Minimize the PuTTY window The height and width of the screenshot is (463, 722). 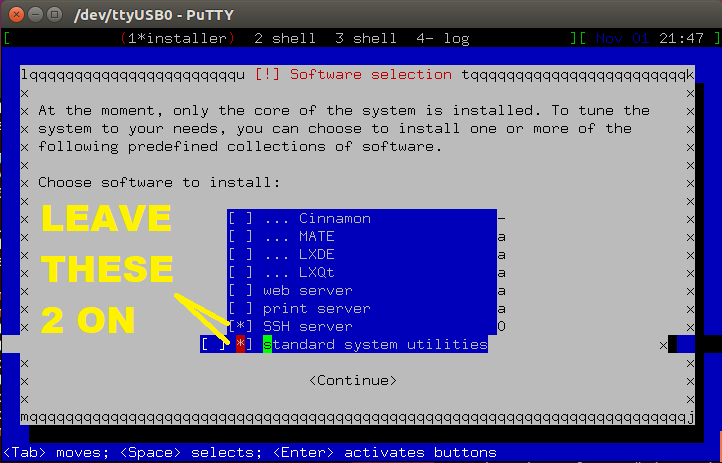click(35, 14)
